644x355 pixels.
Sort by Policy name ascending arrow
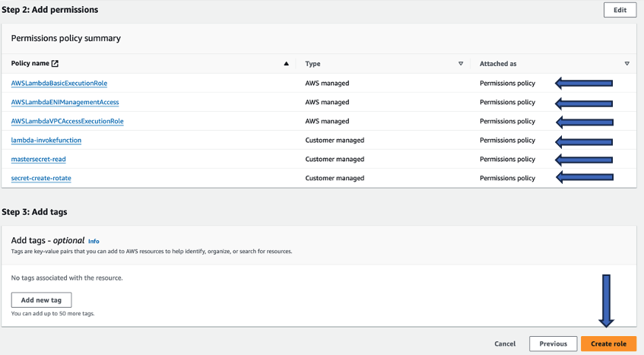coord(287,64)
